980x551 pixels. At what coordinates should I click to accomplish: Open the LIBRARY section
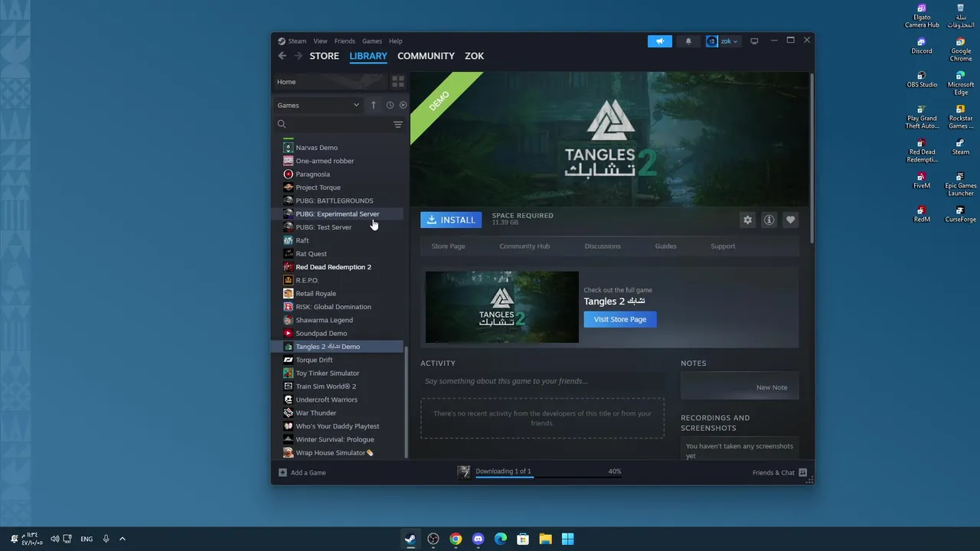(x=368, y=56)
